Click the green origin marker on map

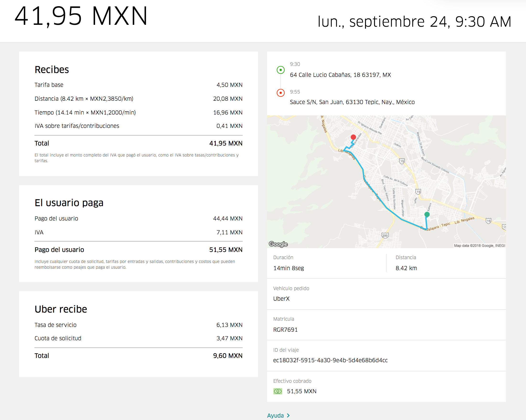427,215
